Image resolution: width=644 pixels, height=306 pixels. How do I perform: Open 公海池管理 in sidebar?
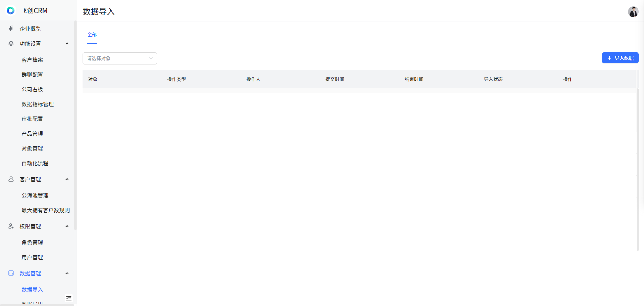[x=35, y=195]
